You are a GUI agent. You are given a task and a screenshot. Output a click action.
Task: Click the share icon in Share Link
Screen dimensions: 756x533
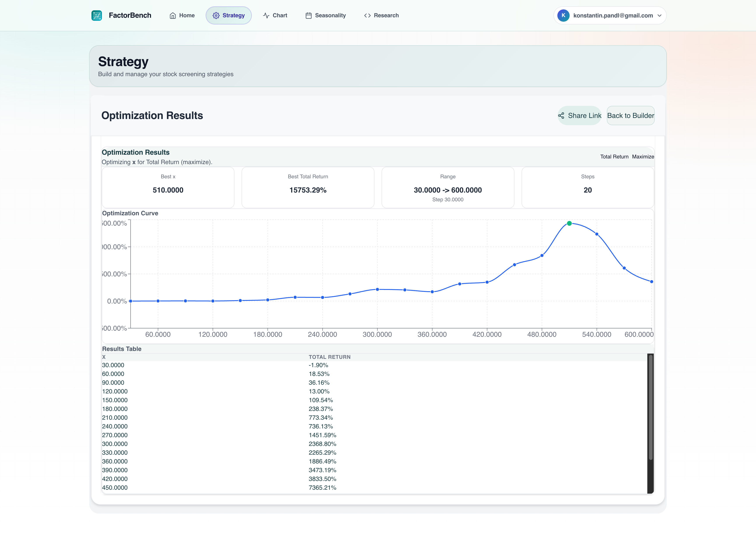pyautogui.click(x=561, y=116)
